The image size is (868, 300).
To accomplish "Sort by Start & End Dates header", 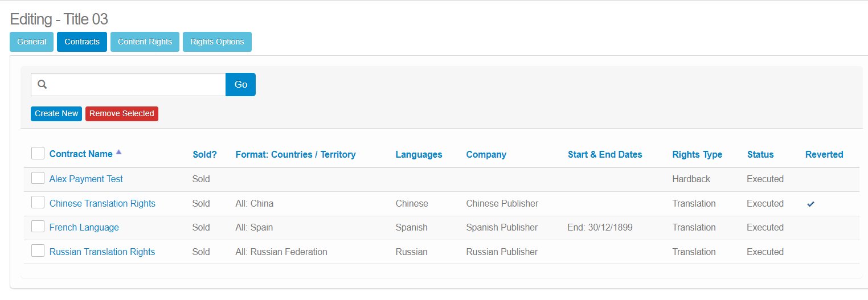I will coord(605,154).
